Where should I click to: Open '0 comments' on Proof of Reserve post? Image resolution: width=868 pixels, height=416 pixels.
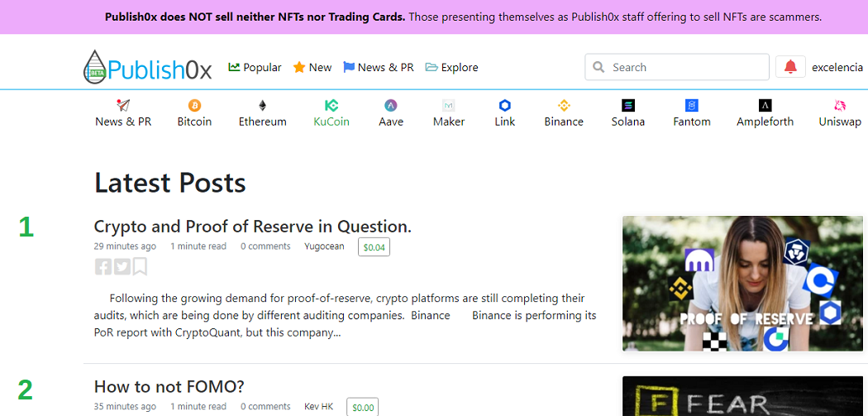pos(265,246)
